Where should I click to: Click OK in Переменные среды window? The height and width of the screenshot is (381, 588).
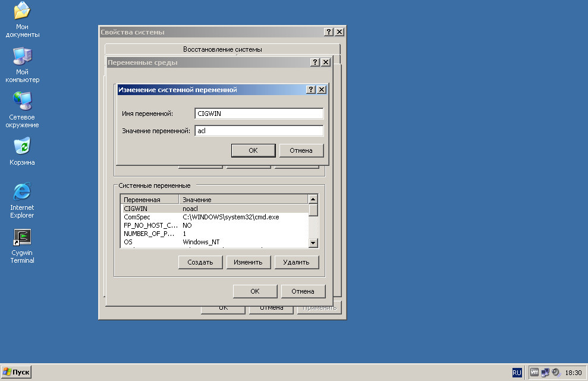click(x=255, y=291)
